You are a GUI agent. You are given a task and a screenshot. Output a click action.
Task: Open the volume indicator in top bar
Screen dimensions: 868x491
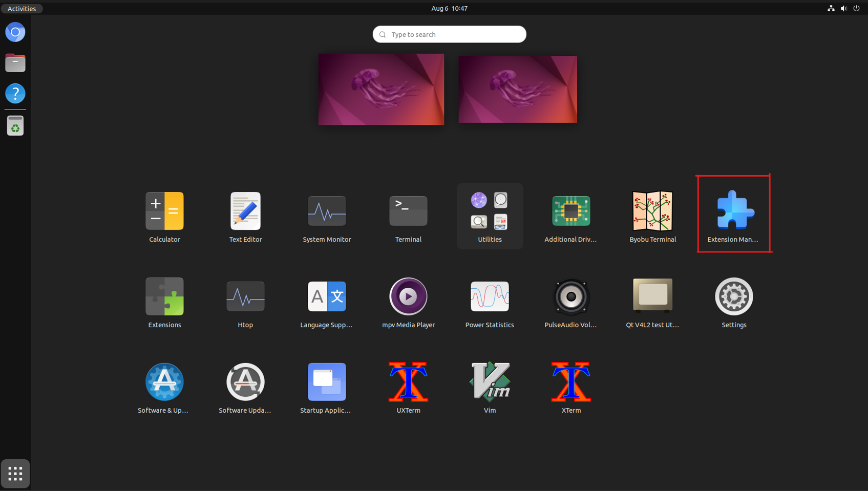[843, 9]
